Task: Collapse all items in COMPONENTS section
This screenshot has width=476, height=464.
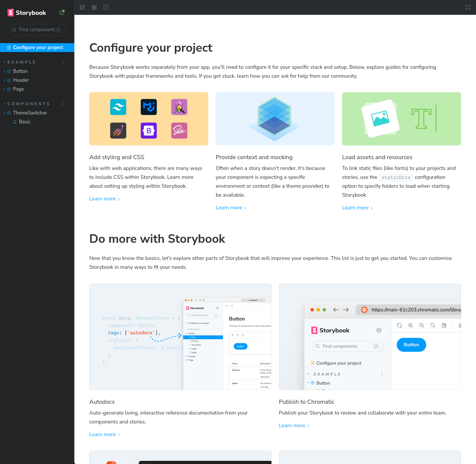Action: pyautogui.click(x=63, y=104)
